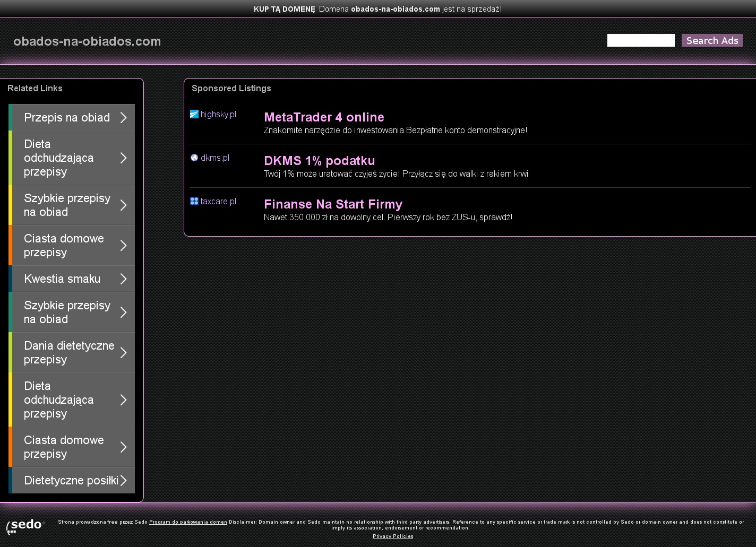The width and height of the screenshot is (756, 547).
Task: Click the KUP TĄ DOMENĘ banner link
Action: (284, 9)
